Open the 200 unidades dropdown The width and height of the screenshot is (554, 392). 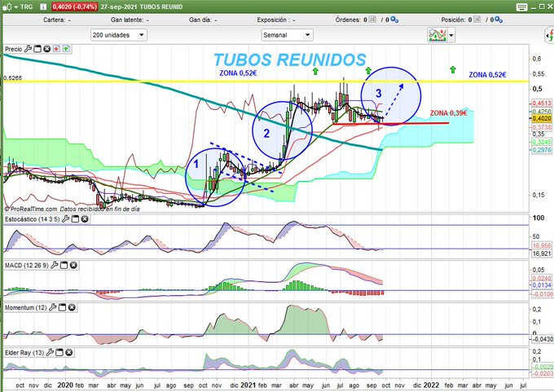click(x=119, y=35)
